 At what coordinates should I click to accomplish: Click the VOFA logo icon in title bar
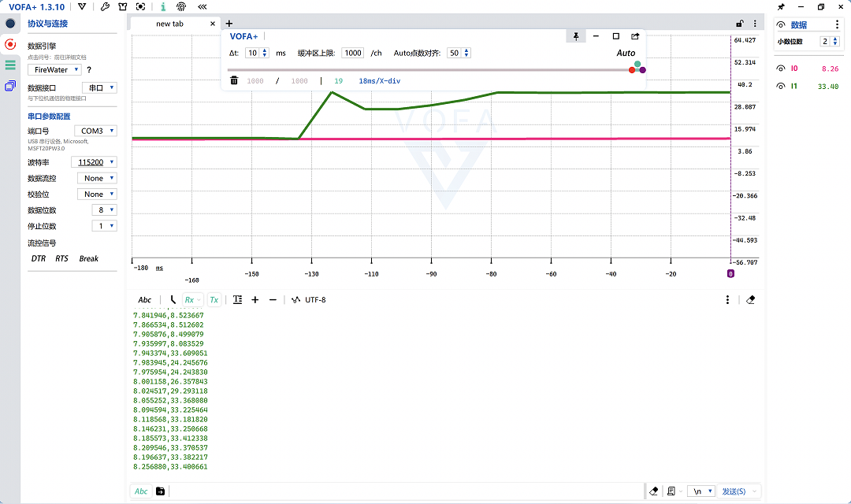(82, 6)
